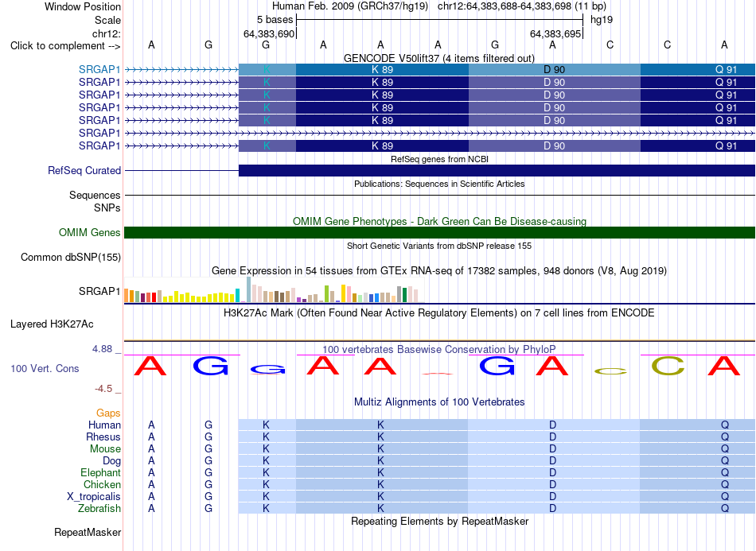Click the small flattened blue G in PhyloP logo
This screenshot has height=551, width=756.
267,370
